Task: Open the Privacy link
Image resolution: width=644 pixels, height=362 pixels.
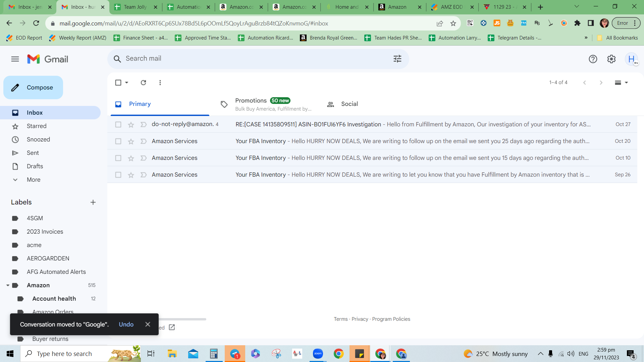Action: 360,319
